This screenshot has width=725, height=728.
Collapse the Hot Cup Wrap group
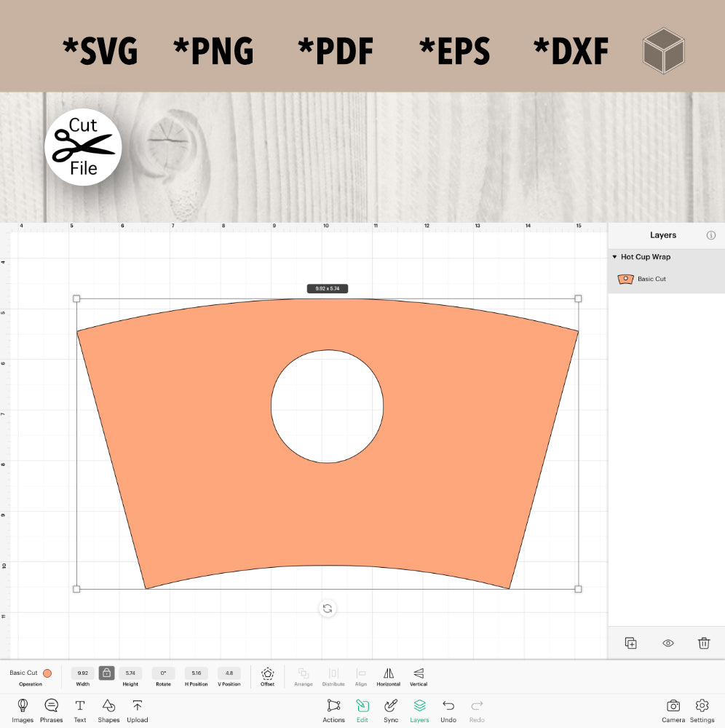[x=614, y=257]
